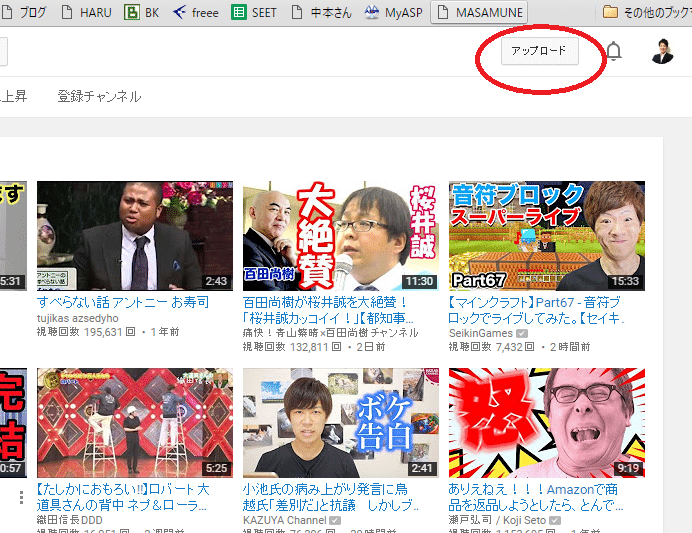The height and width of the screenshot is (533, 692).
Task: Visit the 痛快！青山繁晴×百田尚樹 チャンネル
Action: click(331, 333)
